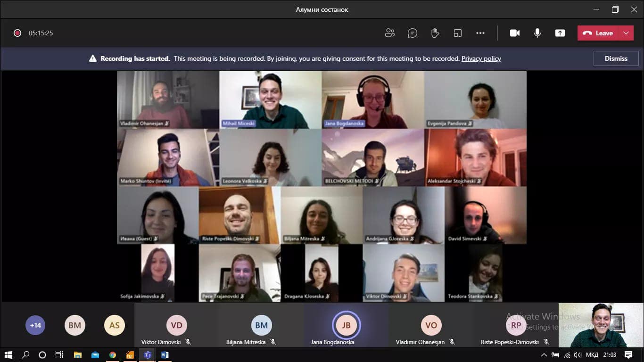Open the meeting chat icon
644x362 pixels.
point(413,33)
